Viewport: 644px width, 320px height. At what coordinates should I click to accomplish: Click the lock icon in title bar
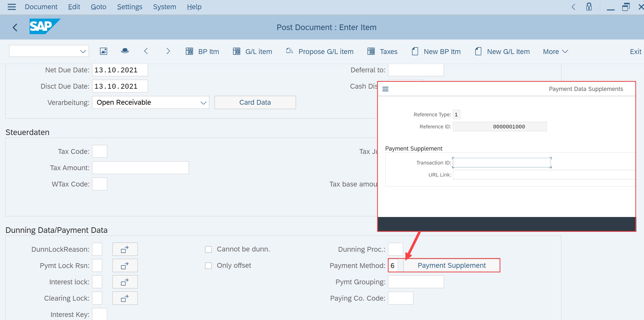click(x=589, y=7)
